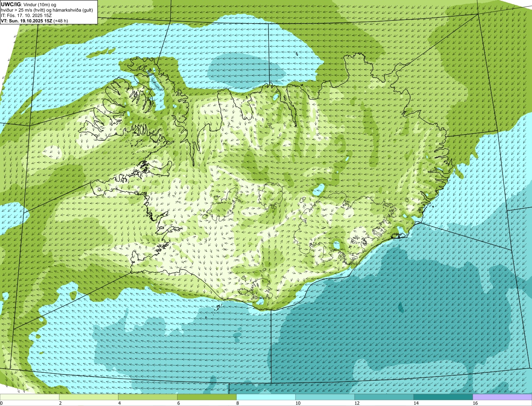The image size is (532, 406).
Task: Click the pale 0–2 m/s legend swatch
Action: pos(30,397)
